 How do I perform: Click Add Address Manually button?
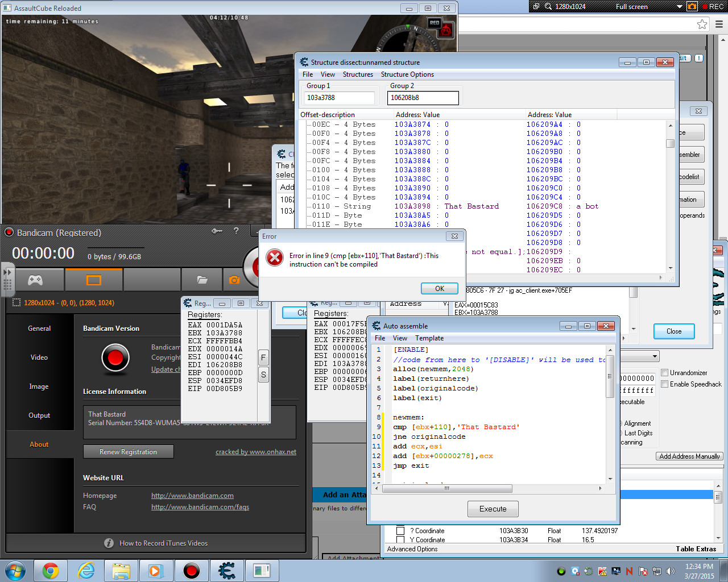click(x=690, y=456)
